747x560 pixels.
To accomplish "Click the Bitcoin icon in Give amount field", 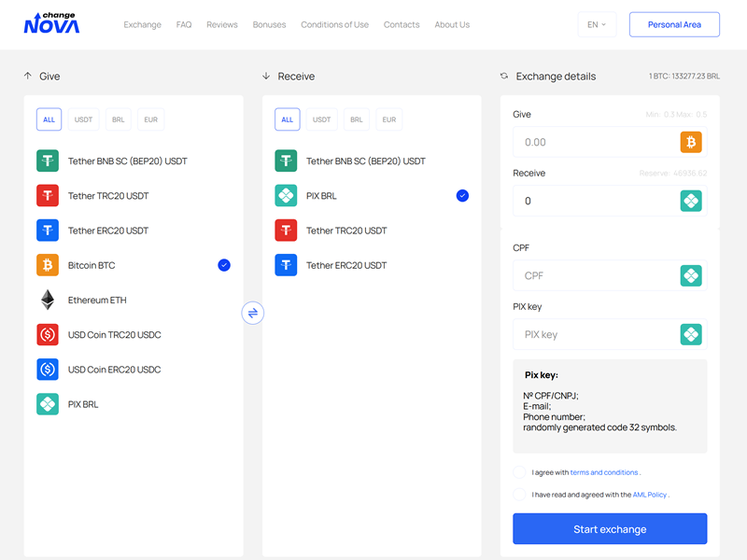I will click(x=691, y=142).
